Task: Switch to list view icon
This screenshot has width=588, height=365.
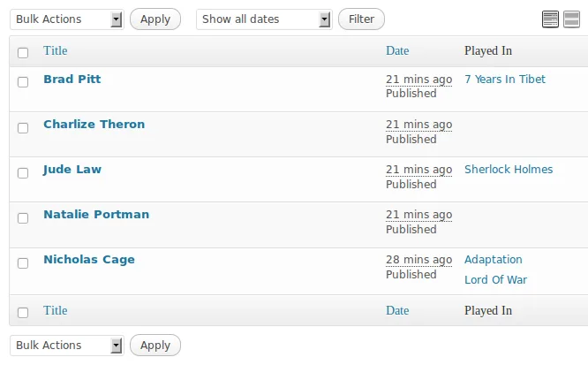Action: (x=550, y=19)
